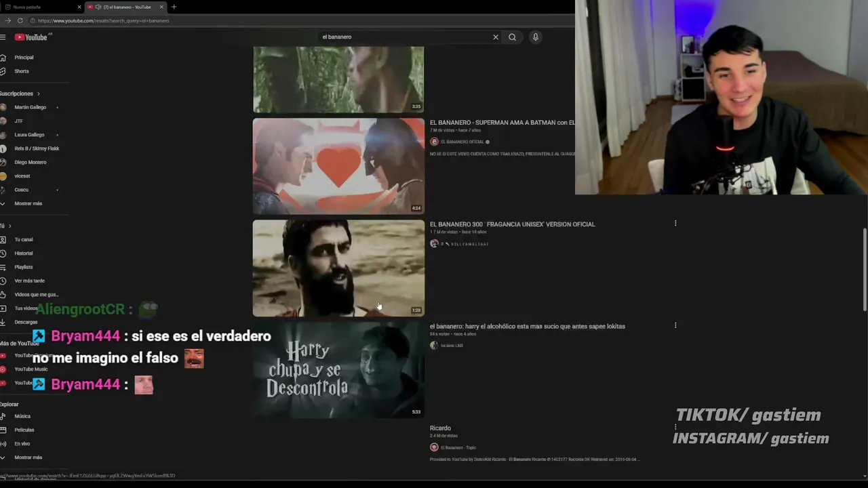The width and height of the screenshot is (868, 488).
Task: Click the AliengrootCR chat username
Action: (x=80, y=310)
